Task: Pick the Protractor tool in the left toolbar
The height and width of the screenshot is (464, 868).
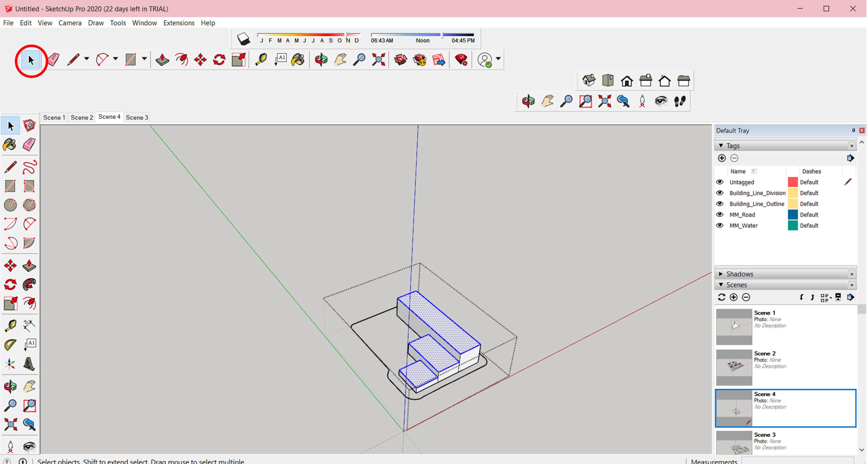Action: [x=10, y=345]
